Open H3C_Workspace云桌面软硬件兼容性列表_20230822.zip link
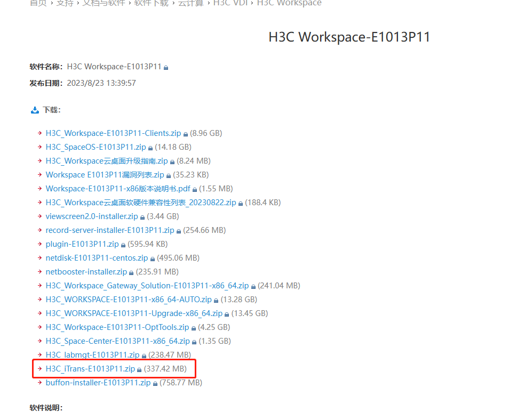510x420 pixels. coord(141,203)
